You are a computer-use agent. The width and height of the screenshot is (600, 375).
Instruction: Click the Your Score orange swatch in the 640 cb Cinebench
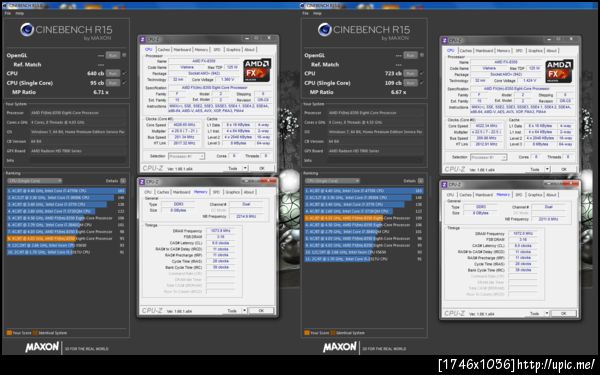pyautogui.click(x=9, y=333)
